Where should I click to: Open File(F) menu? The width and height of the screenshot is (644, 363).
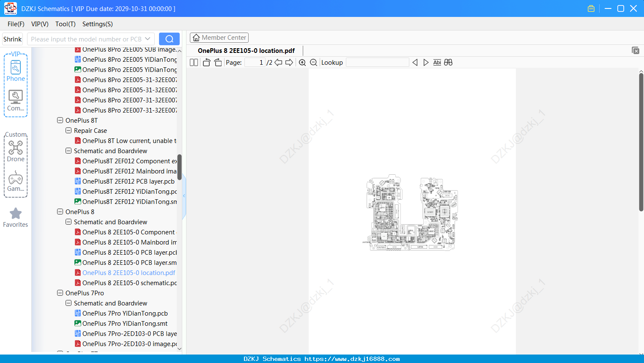coord(16,24)
